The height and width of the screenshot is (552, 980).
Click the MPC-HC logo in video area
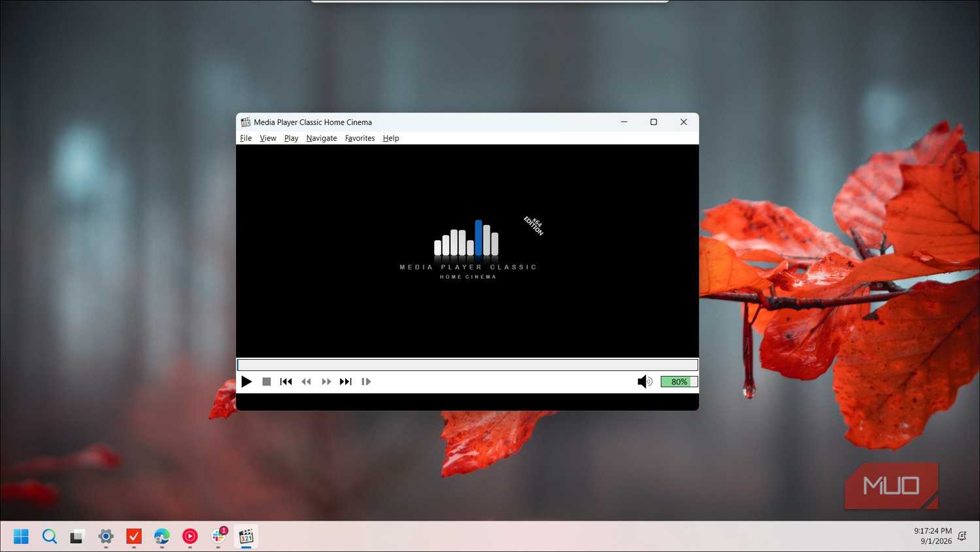(x=468, y=249)
